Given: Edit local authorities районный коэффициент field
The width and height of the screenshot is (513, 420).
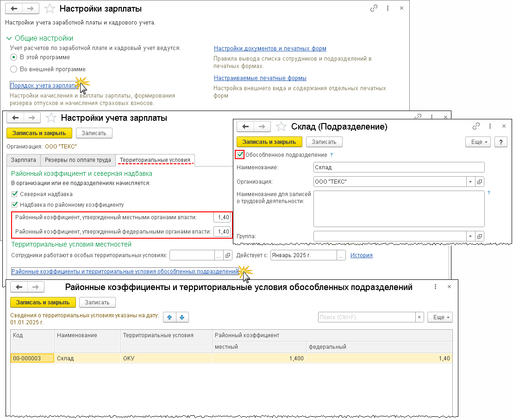Looking at the screenshot, I should (x=222, y=217).
